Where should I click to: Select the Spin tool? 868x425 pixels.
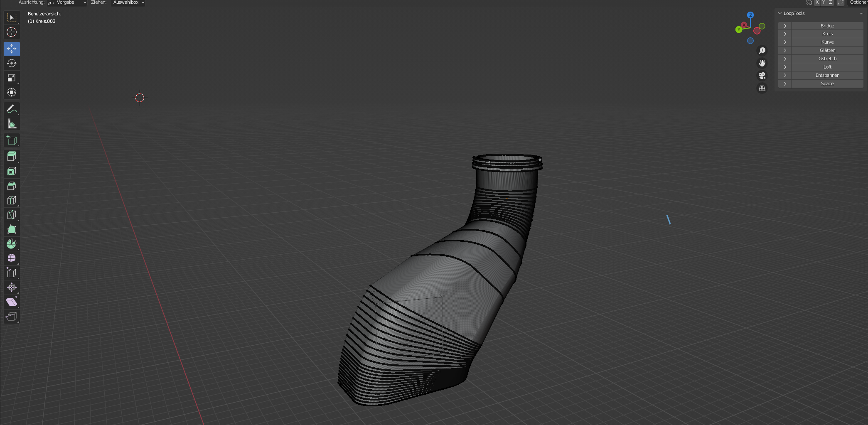coord(12,244)
